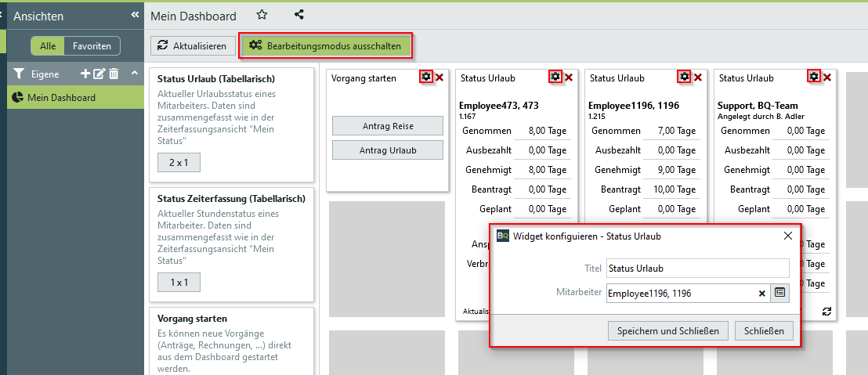
Task: Select Mein Dashboard in the views list
Action: (x=61, y=98)
